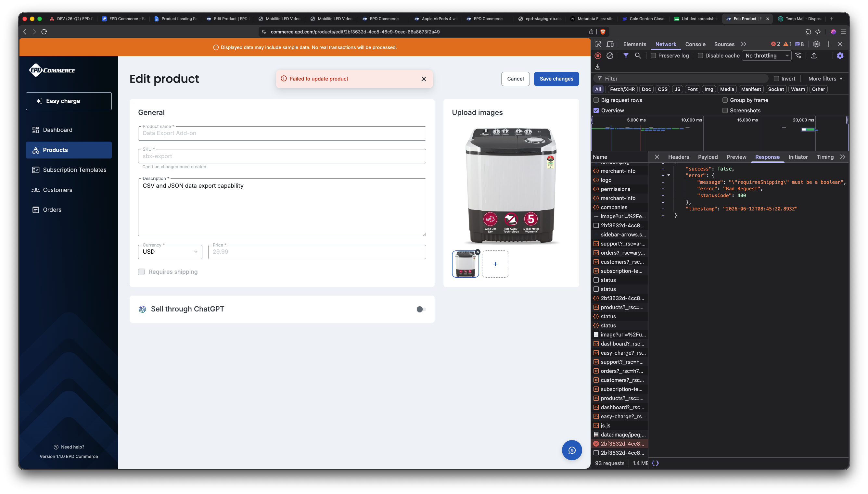The image size is (868, 494).
Task: Switch to the Elements panel tab
Action: pos(634,44)
